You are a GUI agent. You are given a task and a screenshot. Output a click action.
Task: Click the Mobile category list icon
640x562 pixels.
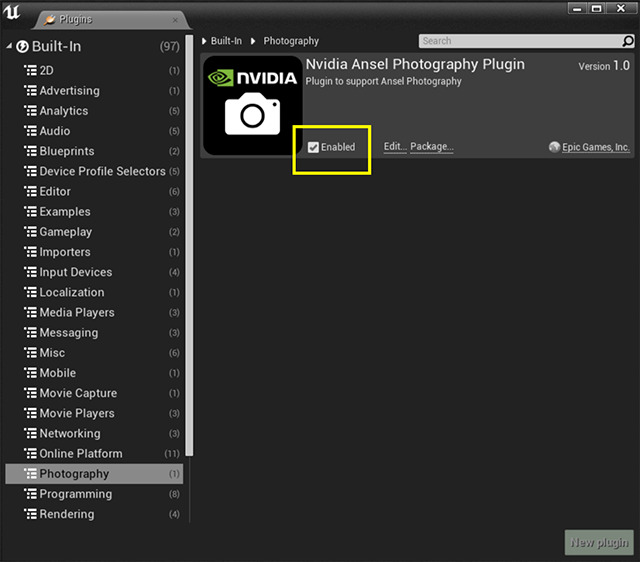click(x=31, y=373)
